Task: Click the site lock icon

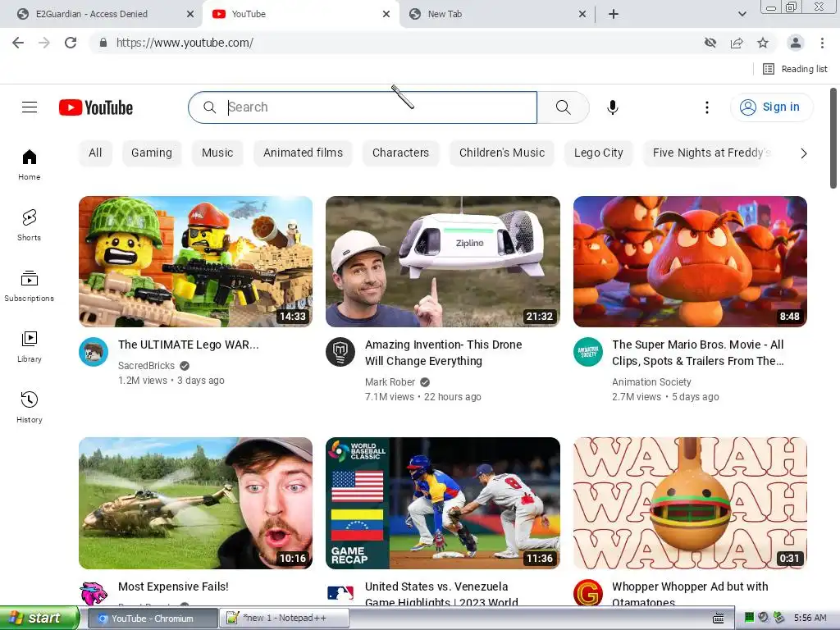Action: click(x=103, y=43)
